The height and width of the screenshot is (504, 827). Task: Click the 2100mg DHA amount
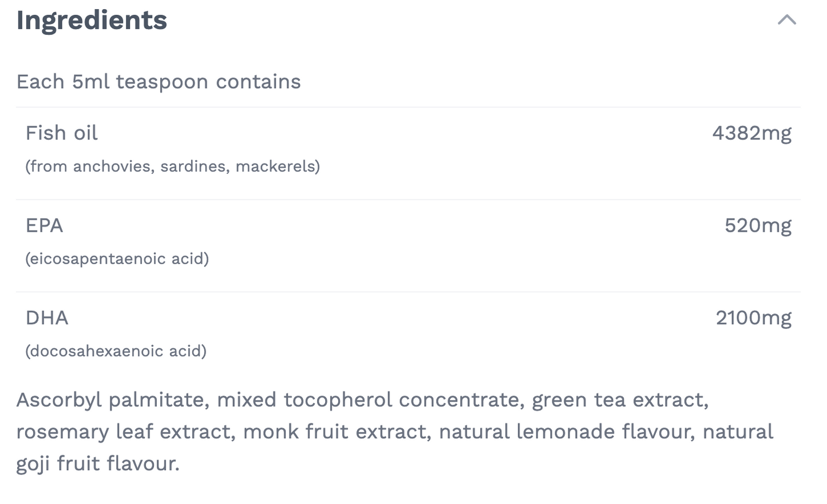point(753,318)
